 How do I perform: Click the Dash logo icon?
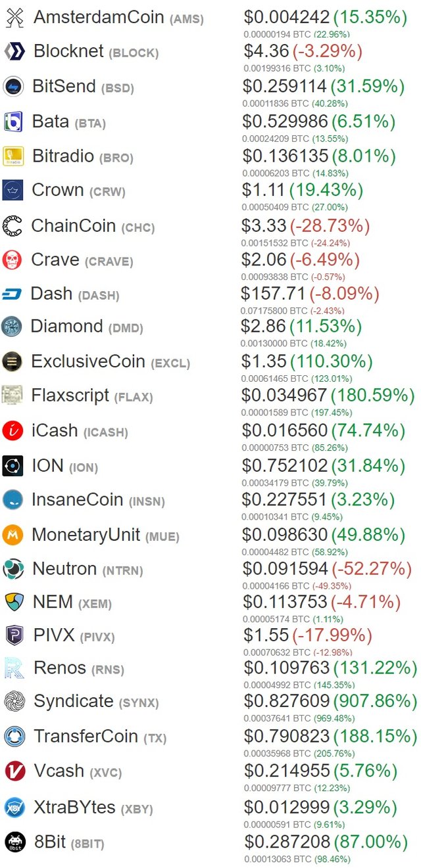(12, 294)
